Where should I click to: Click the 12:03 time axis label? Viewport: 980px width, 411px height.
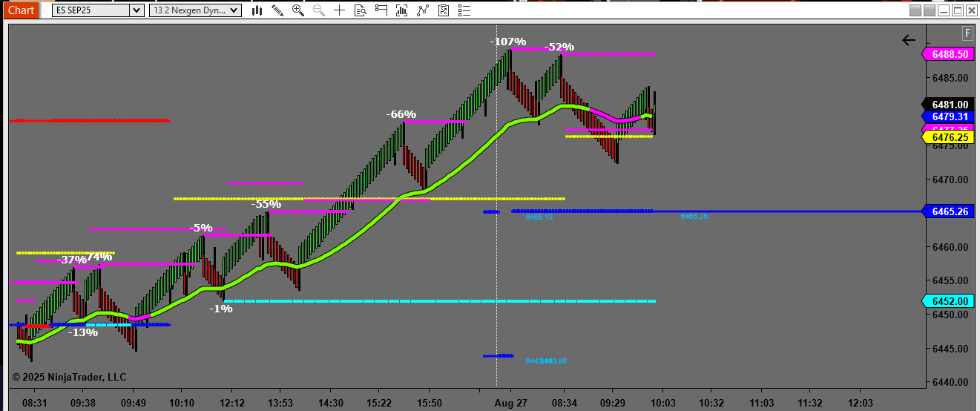(x=860, y=403)
